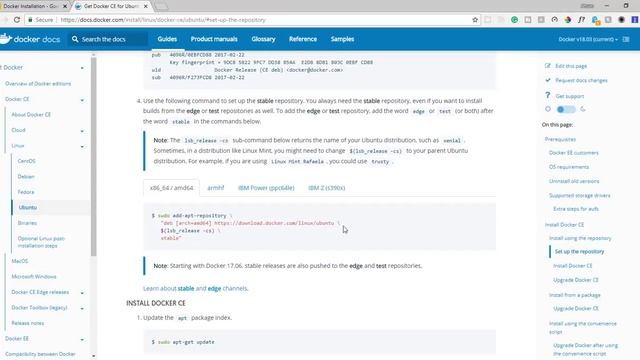Screen dimensions: 640x360
Task: Open the speedometer extension icon
Action: pyautogui.click(x=554, y=20)
